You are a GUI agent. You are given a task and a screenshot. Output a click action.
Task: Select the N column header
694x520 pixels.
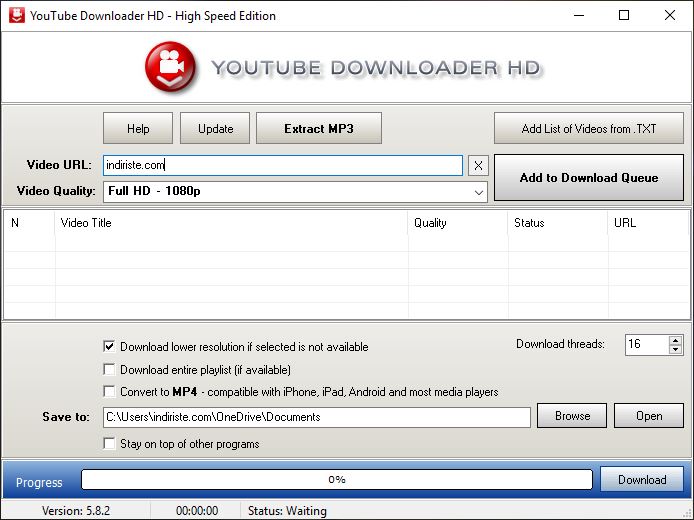pos(29,223)
